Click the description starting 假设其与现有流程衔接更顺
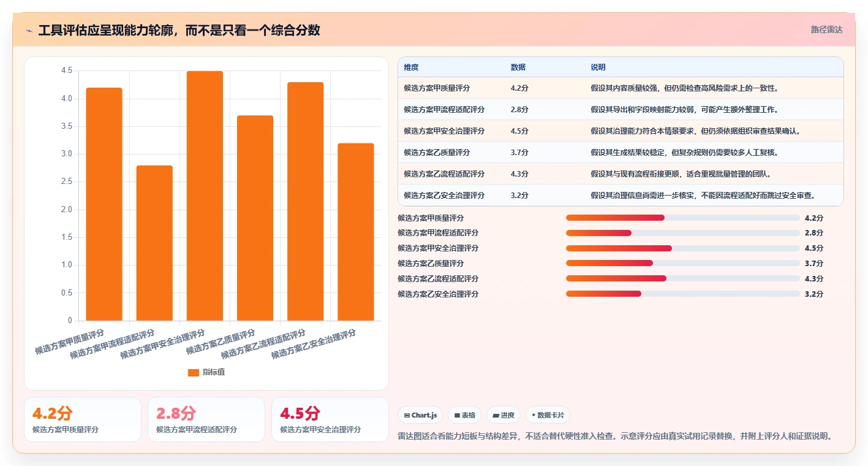This screenshot has width=868, height=466. pos(681,174)
